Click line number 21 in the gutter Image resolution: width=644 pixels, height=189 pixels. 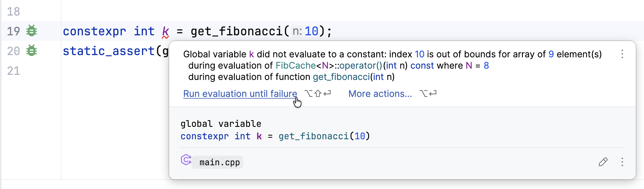[x=14, y=71]
